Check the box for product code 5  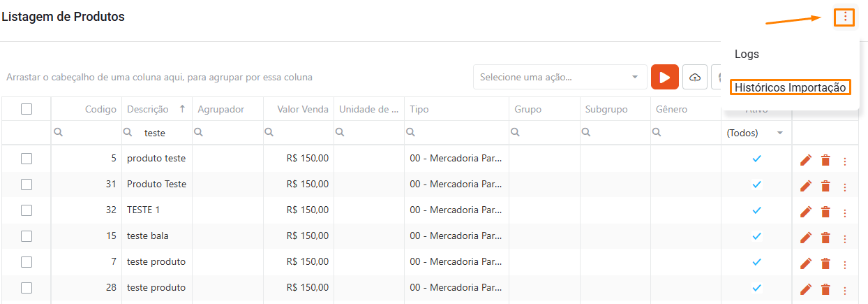click(x=27, y=159)
